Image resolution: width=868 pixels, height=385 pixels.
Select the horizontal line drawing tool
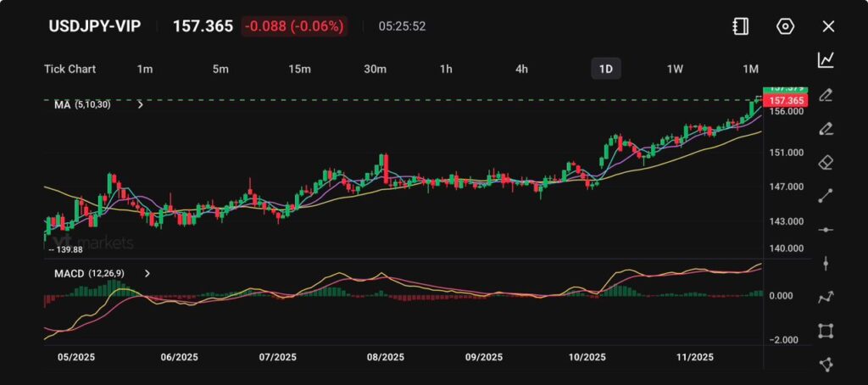pos(826,230)
